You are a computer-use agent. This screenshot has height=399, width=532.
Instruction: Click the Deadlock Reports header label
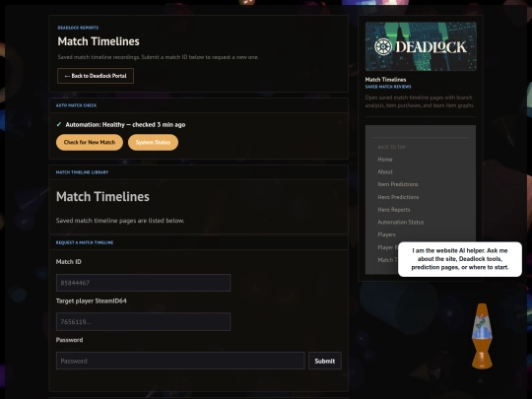pos(78,28)
